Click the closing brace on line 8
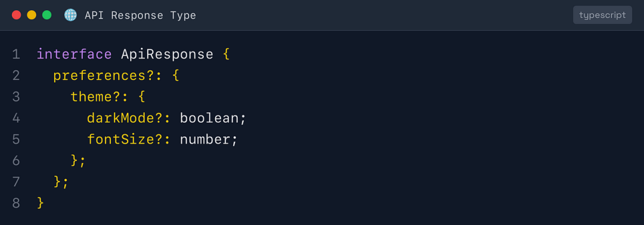This screenshot has width=644, height=225. (x=41, y=203)
